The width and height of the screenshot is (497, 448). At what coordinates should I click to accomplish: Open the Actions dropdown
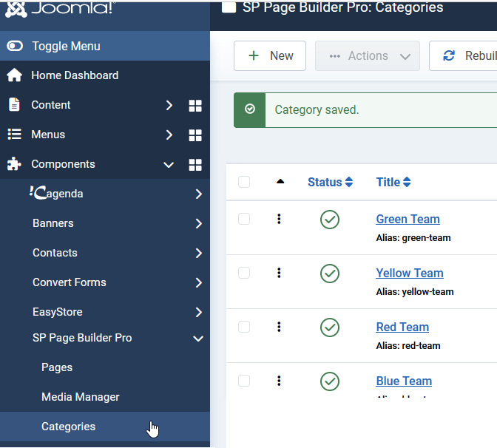(368, 55)
